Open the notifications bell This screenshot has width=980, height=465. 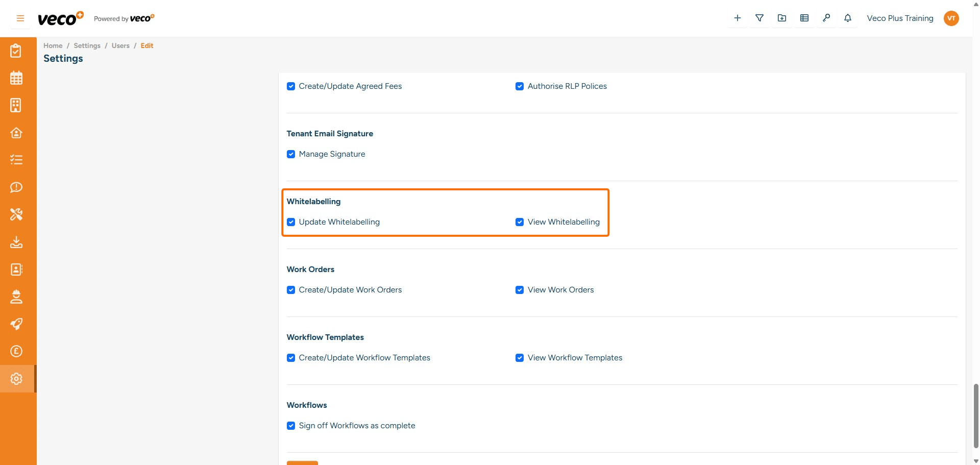(848, 18)
